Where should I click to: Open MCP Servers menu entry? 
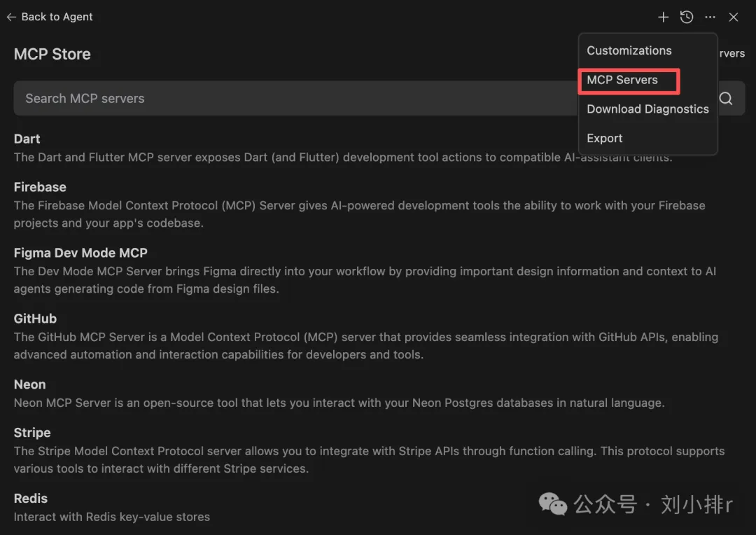tap(622, 80)
